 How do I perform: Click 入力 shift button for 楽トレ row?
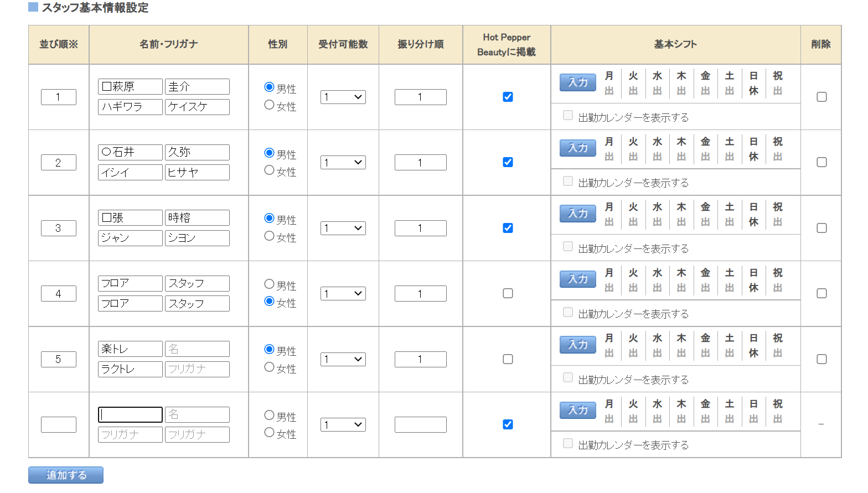point(577,345)
